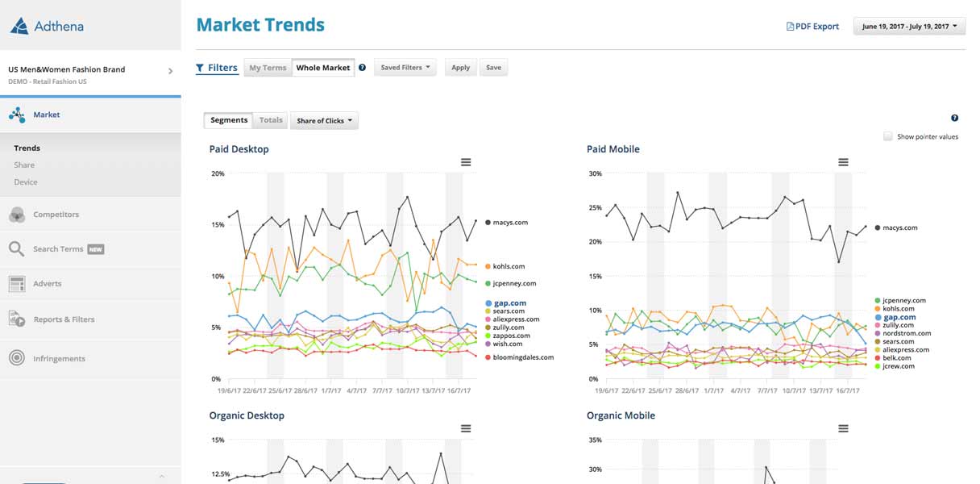Click the Paid Desktop chart title
Image resolution: width=980 pixels, height=484 pixels.
point(239,149)
